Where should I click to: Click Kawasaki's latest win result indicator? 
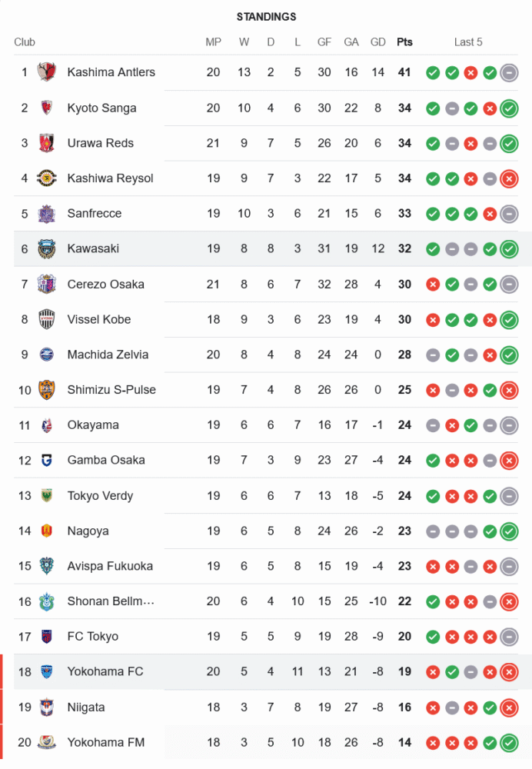coord(509,249)
